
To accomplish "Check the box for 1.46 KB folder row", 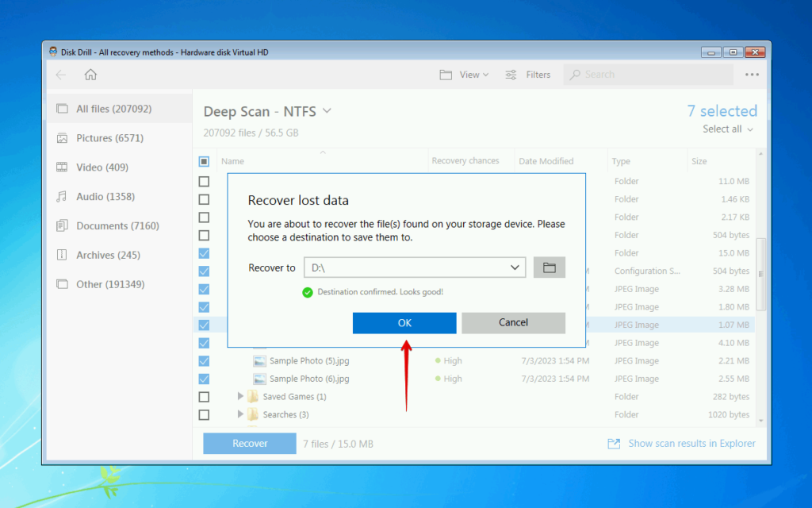I will 204,199.
